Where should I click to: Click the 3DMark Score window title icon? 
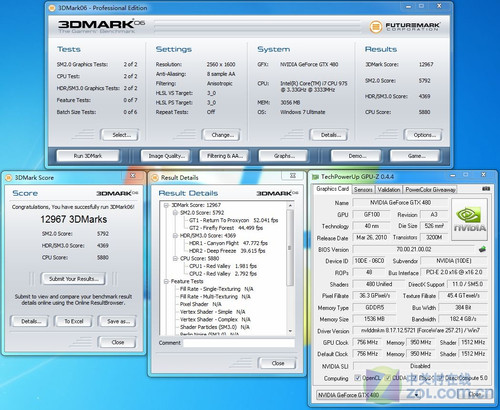tap(9, 178)
